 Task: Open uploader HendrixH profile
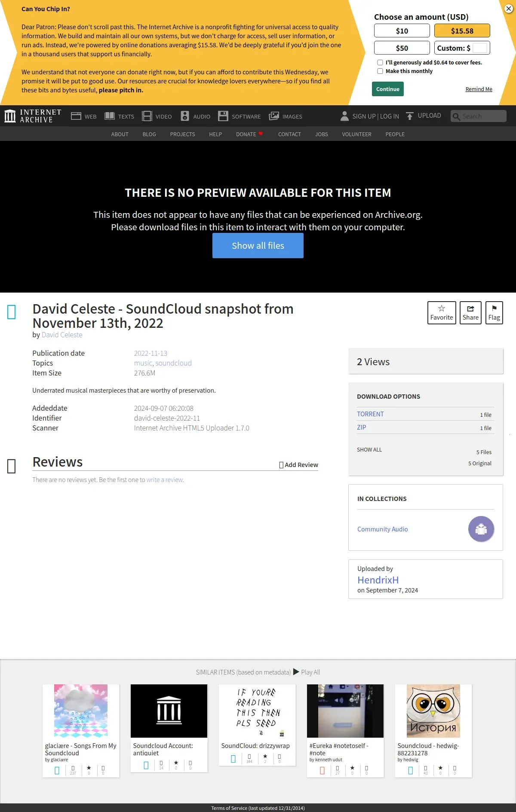(x=378, y=580)
